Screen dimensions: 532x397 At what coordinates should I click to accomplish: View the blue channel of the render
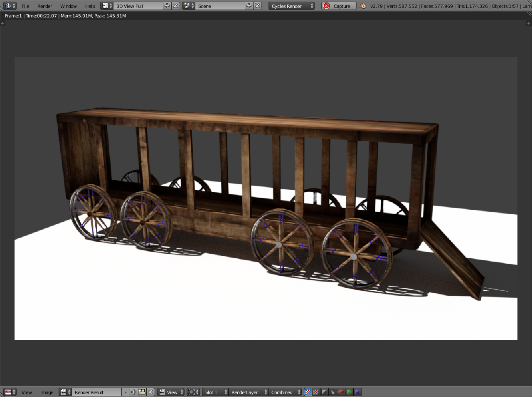tap(357, 392)
